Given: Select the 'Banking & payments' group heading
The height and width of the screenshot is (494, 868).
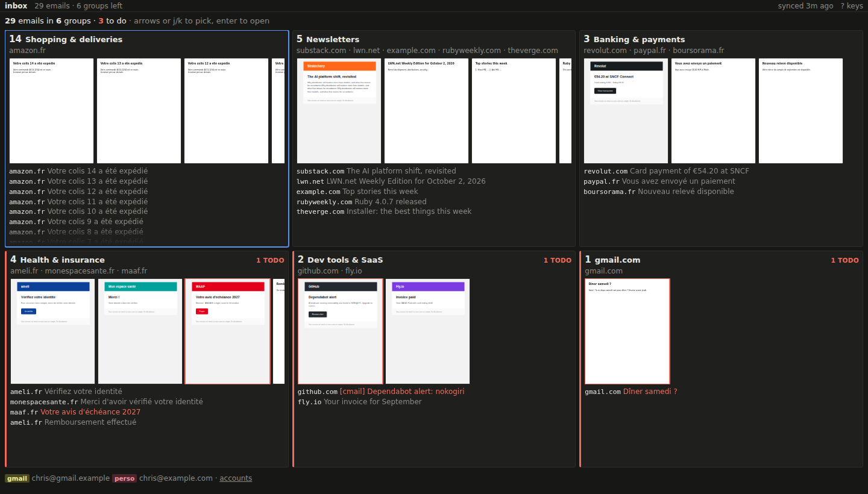Looking at the screenshot, I should (x=639, y=40).
